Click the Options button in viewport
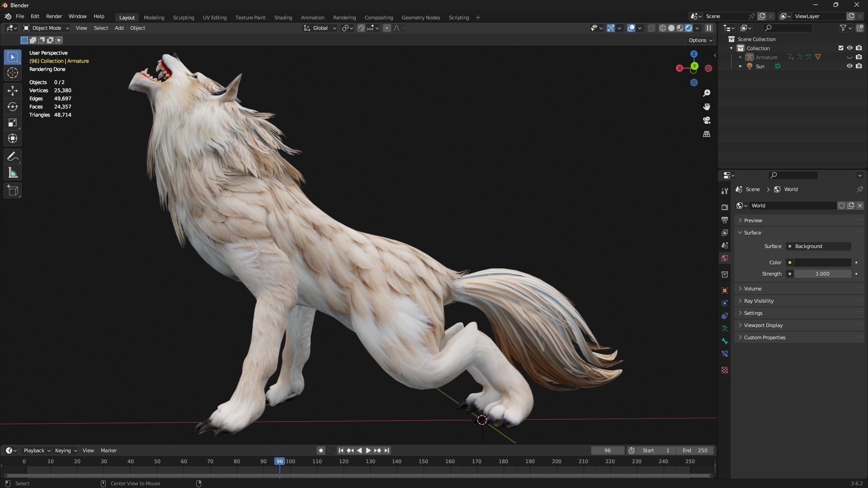 [x=700, y=40]
